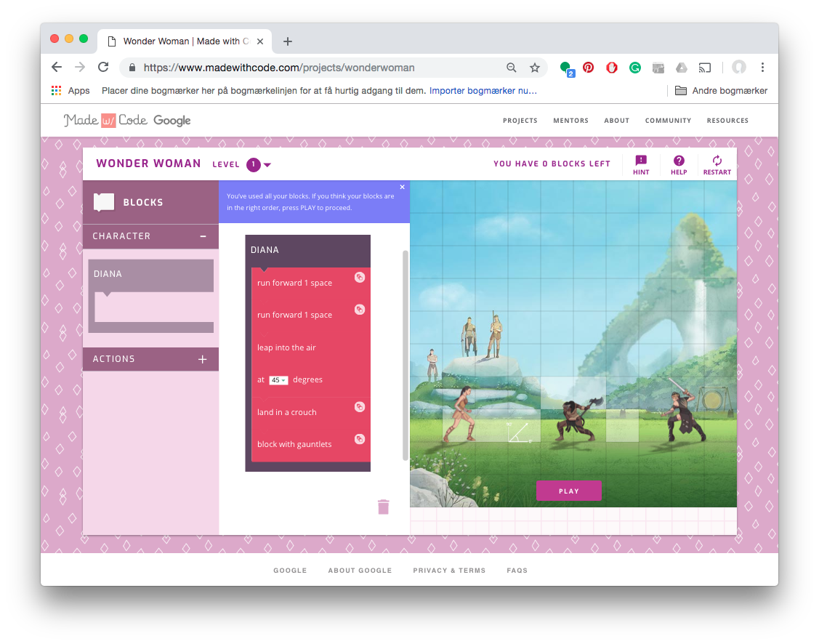This screenshot has height=644, width=819.
Task: Select the leap into the air block
Action: pos(311,363)
